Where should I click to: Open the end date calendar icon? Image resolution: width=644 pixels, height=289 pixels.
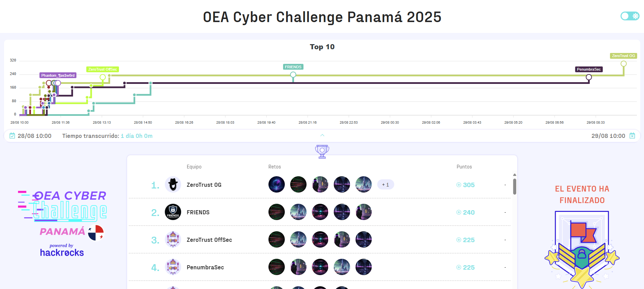(x=632, y=136)
